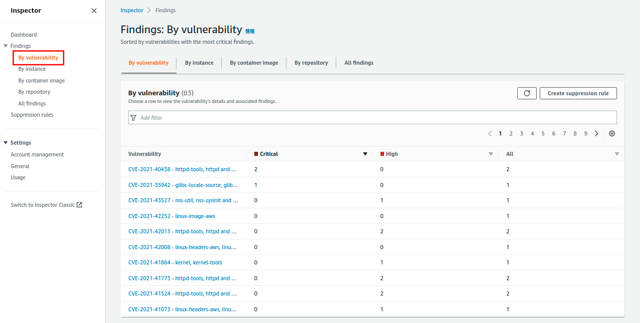
Task: Click the Add filter input field
Action: 376,118
